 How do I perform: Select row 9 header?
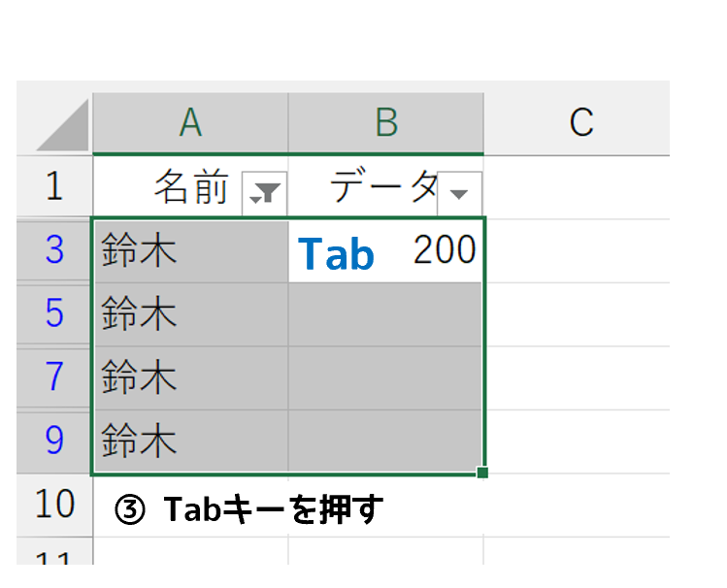pos(54,441)
